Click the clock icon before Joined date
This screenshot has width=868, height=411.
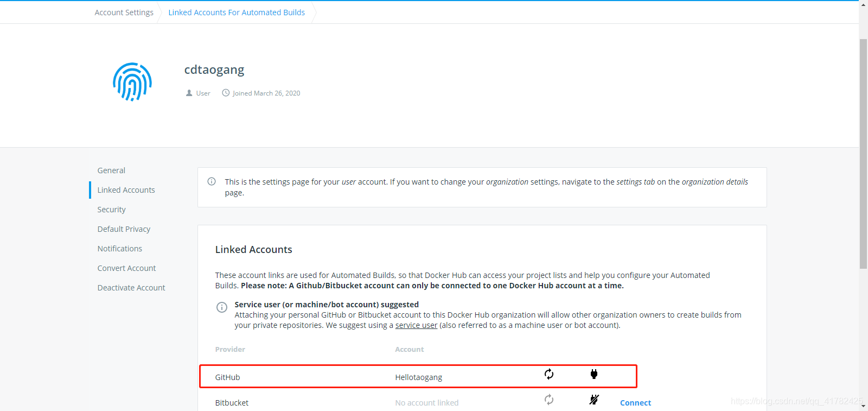226,93
